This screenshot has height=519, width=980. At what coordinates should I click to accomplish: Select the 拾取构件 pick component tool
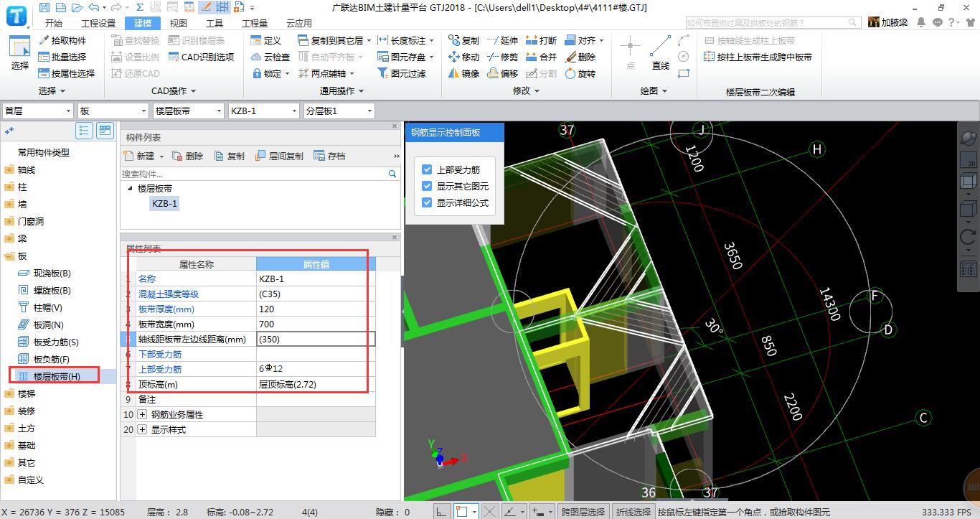(x=62, y=40)
